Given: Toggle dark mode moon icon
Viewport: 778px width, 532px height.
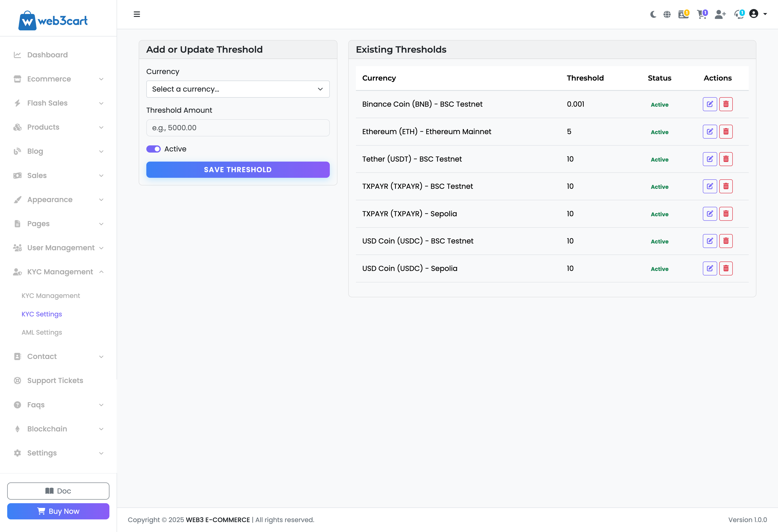Looking at the screenshot, I should (653, 14).
